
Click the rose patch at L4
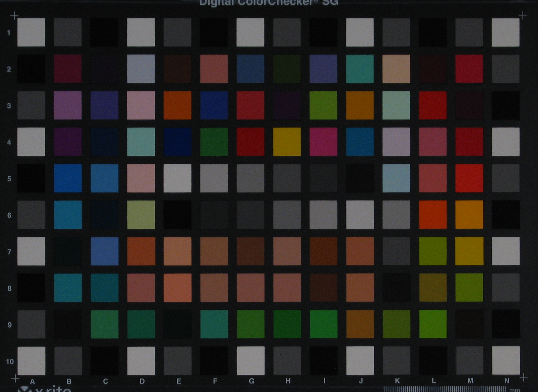[x=432, y=142]
